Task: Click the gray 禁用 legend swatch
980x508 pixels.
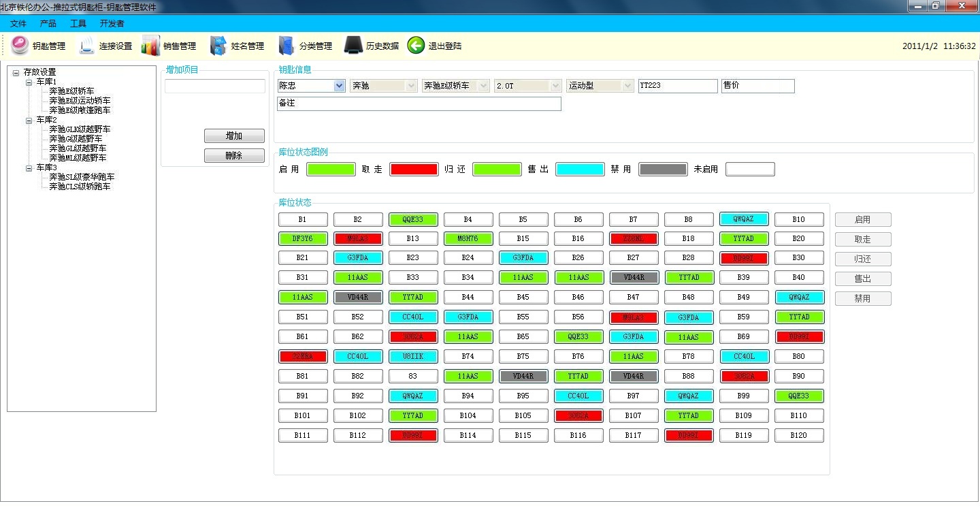Action: (663, 170)
